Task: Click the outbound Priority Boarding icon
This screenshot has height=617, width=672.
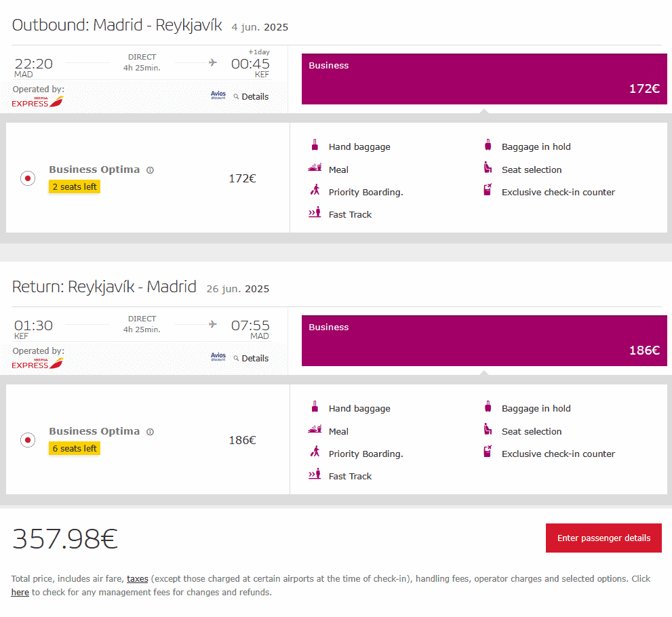Action: pyautogui.click(x=315, y=191)
